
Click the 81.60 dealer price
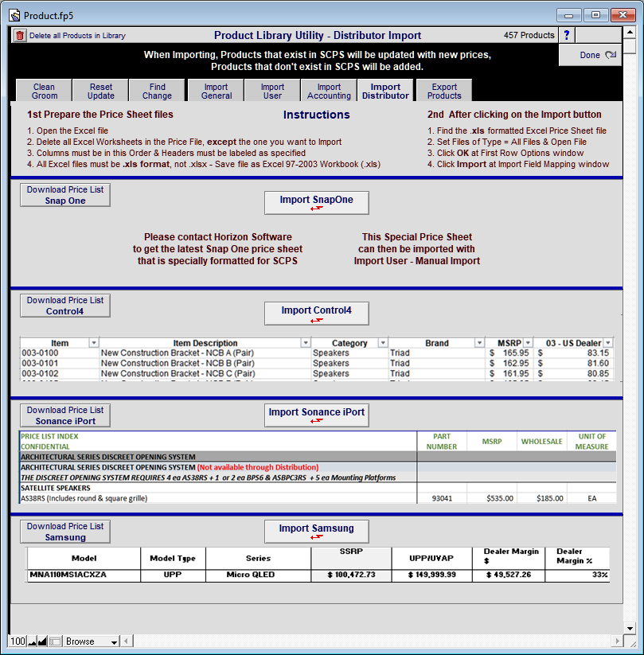click(598, 364)
